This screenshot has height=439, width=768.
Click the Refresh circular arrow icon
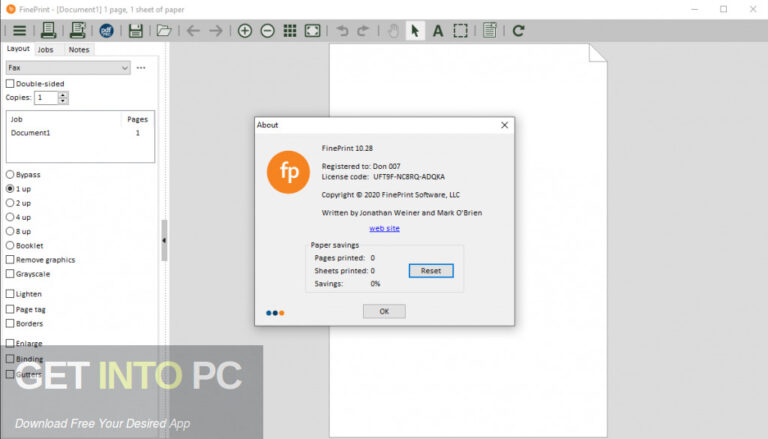pos(518,31)
